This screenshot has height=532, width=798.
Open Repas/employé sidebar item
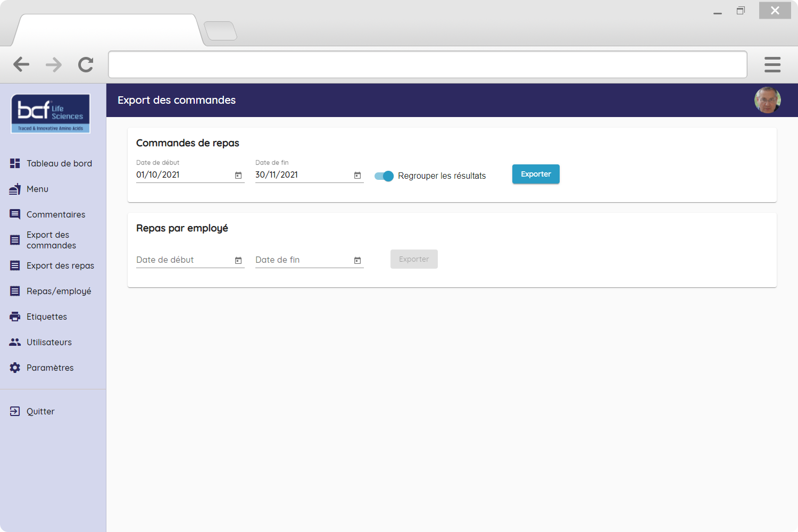pos(53,291)
